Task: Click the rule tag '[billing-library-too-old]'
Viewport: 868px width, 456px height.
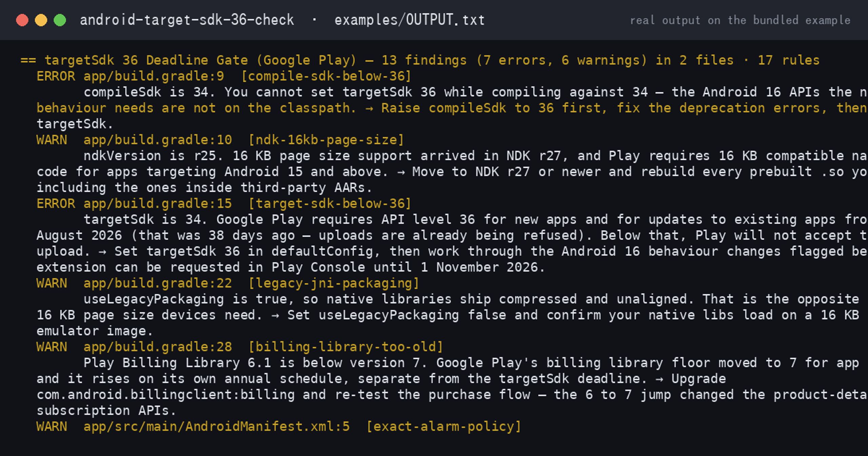Action: [346, 347]
